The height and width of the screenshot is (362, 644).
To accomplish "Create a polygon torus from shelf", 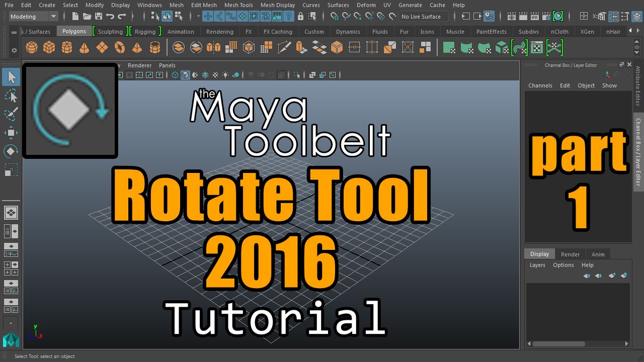I will pos(120,48).
